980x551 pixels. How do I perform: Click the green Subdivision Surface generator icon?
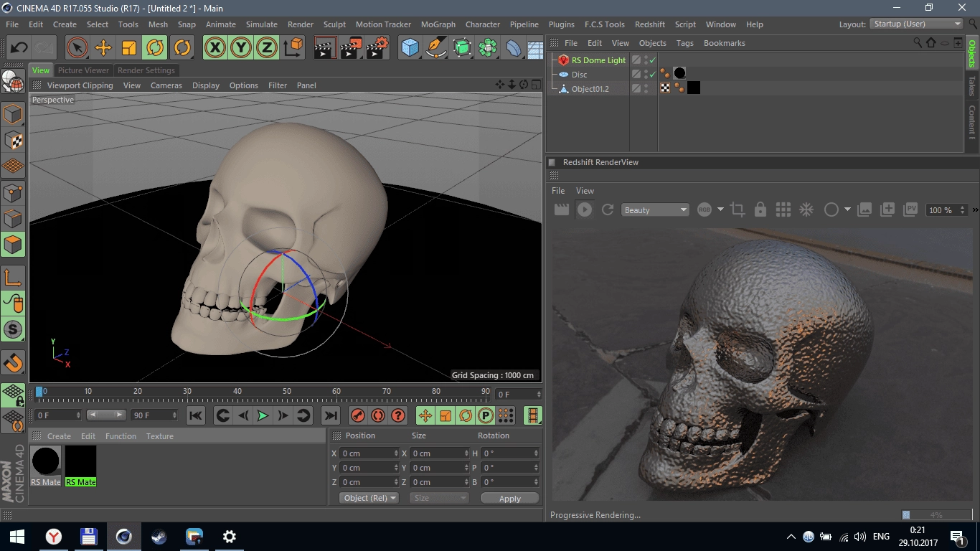pyautogui.click(x=462, y=48)
